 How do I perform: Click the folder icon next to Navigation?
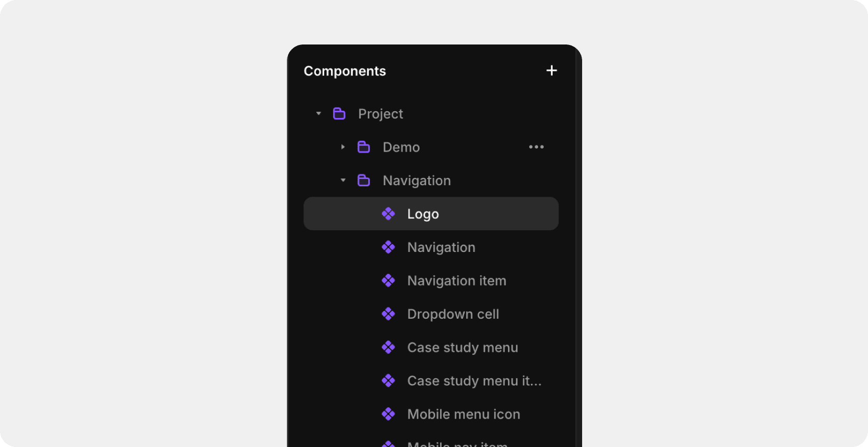pos(364,180)
